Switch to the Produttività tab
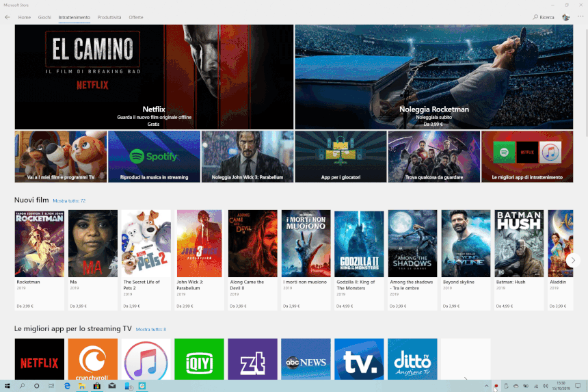 coord(109,17)
